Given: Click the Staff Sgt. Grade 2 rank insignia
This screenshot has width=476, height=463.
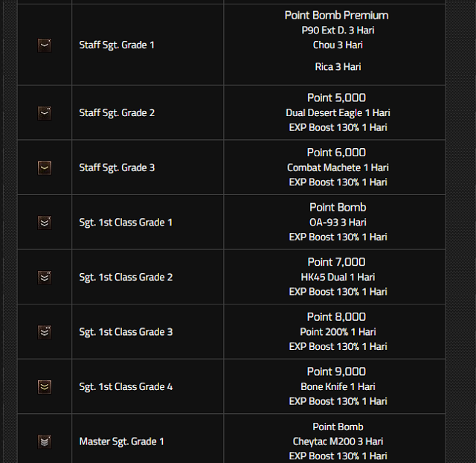Looking at the screenshot, I should (x=45, y=113).
